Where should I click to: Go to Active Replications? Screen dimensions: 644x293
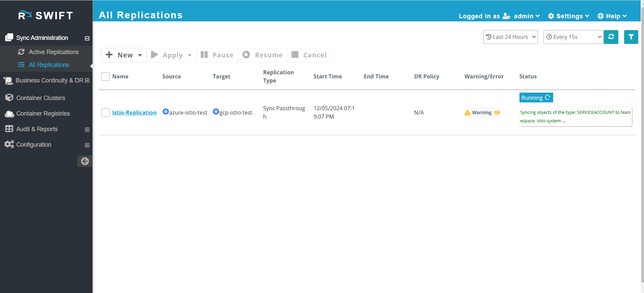coord(54,52)
